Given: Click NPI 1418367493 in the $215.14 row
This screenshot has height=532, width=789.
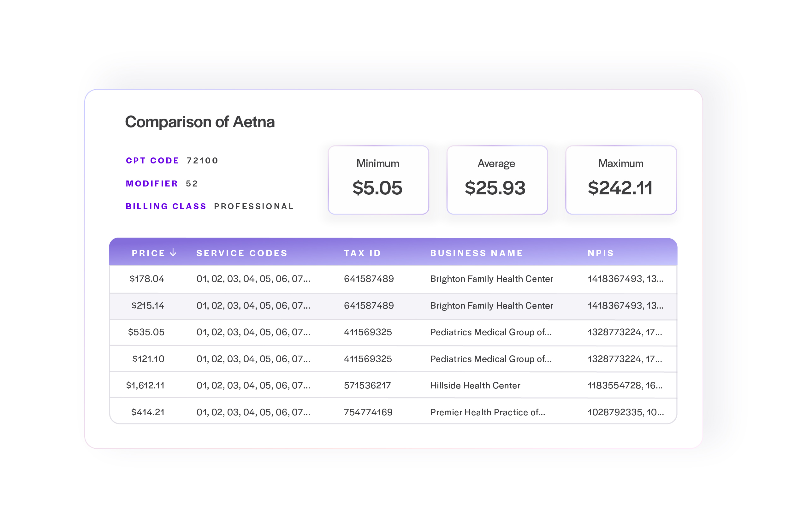Looking at the screenshot, I should click(x=625, y=306).
